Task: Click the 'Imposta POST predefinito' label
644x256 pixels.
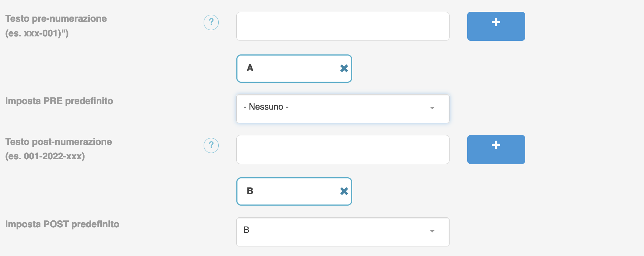Action: [x=62, y=224]
